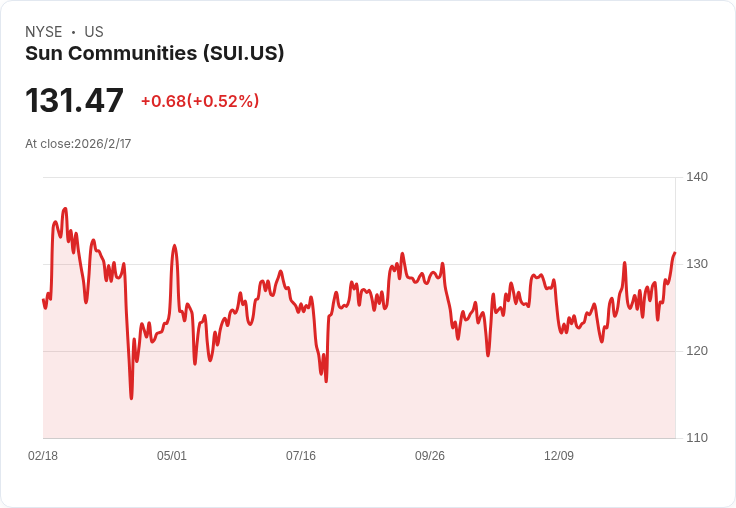The height and width of the screenshot is (508, 736).
Task: Click the NYSE exchange label
Action: tap(43, 32)
